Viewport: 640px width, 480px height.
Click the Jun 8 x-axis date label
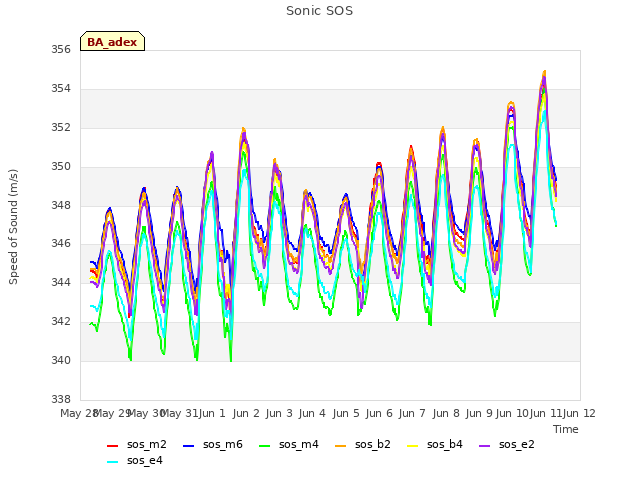tap(446, 413)
